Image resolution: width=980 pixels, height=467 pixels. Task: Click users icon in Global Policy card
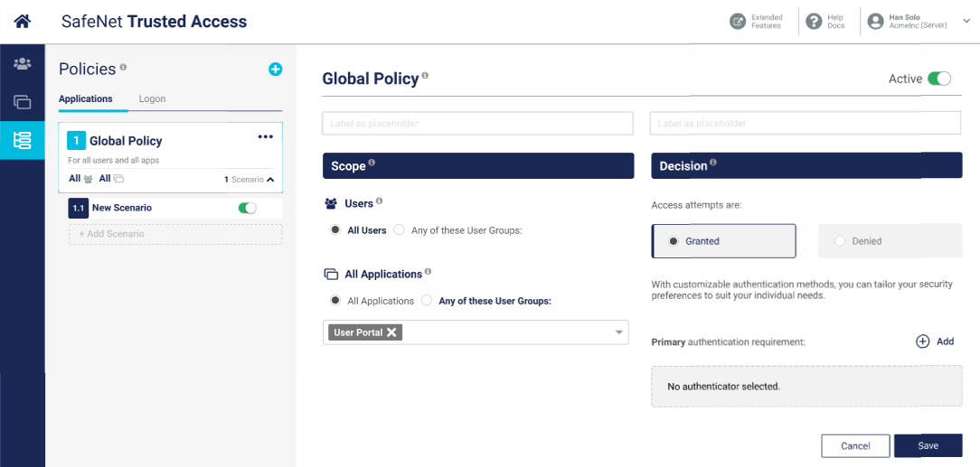tap(88, 179)
